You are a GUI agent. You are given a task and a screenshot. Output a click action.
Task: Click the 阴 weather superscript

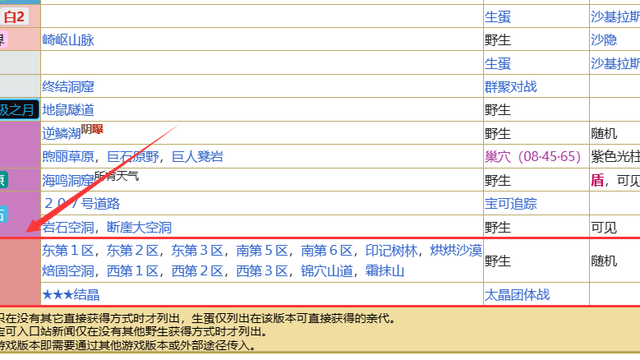[x=87, y=129]
